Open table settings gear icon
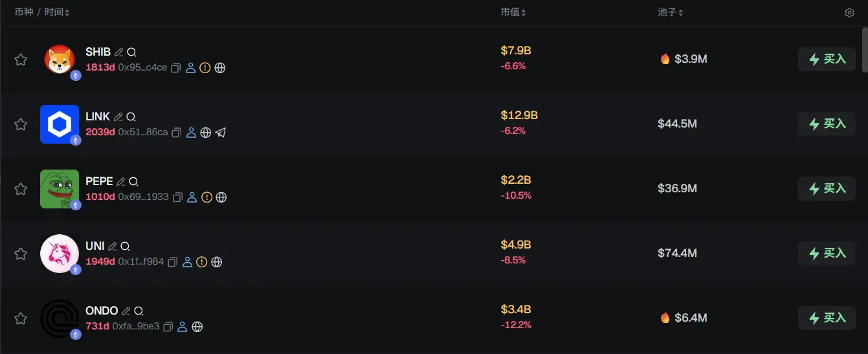The image size is (868, 354). [x=849, y=12]
